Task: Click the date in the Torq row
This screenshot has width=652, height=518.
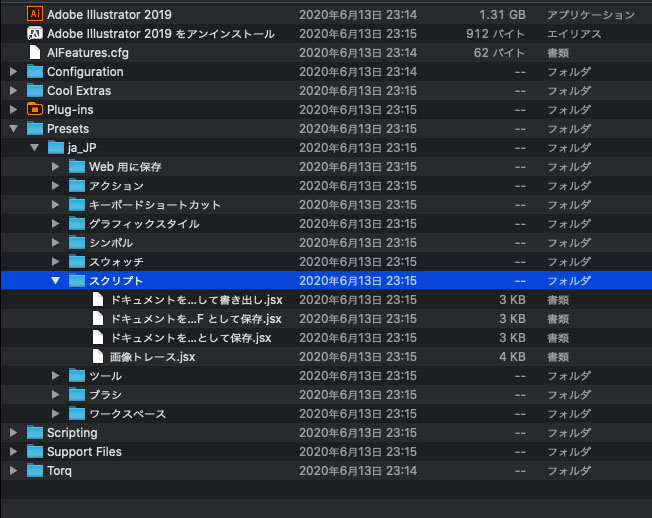Action: click(358, 471)
